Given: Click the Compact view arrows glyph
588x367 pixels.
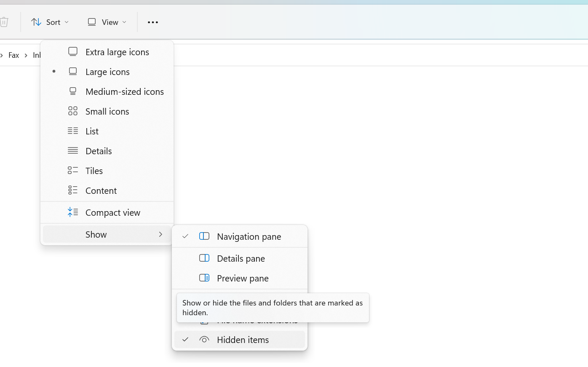Looking at the screenshot, I should pyautogui.click(x=73, y=212).
